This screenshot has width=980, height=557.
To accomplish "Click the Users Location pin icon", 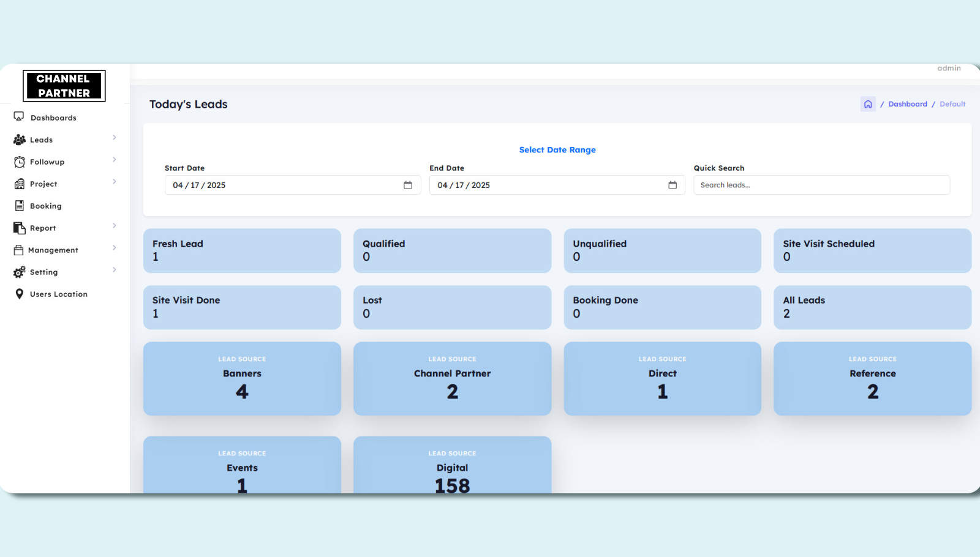I will click(x=20, y=294).
